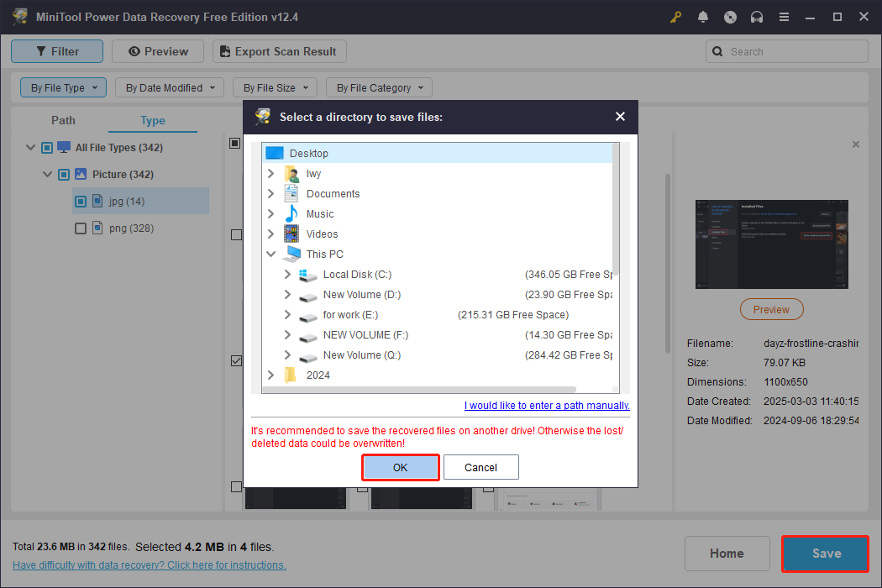Expand the lwy folder node
882x588 pixels.
click(x=271, y=173)
